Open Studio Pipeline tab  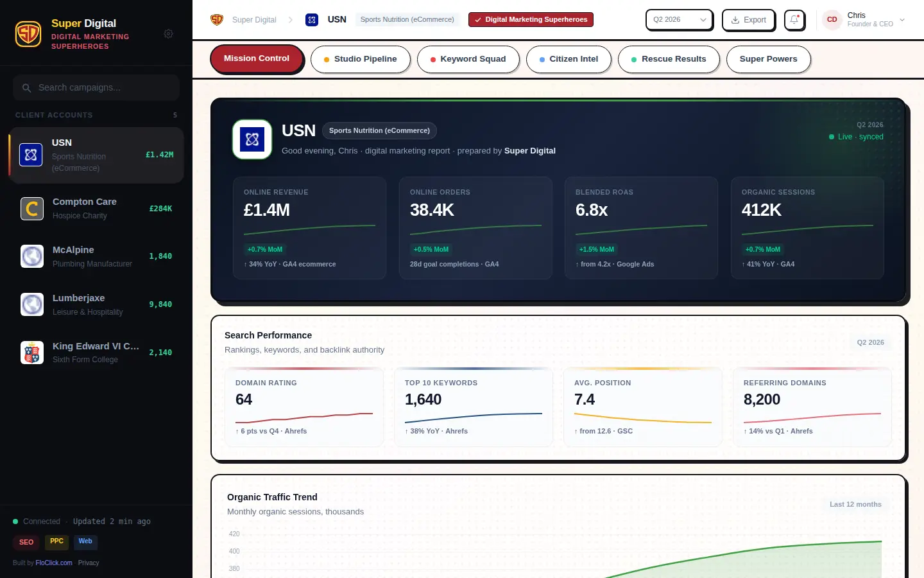coord(360,59)
